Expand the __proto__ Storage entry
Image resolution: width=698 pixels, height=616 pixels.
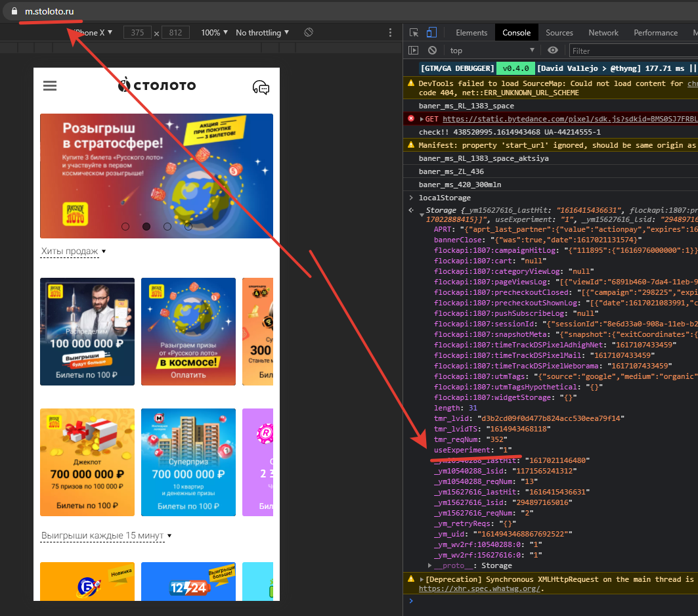click(x=431, y=565)
